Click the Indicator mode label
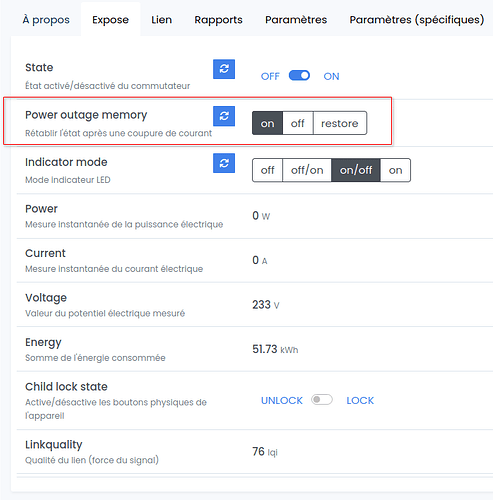This screenshot has height=500, width=493. click(66, 162)
